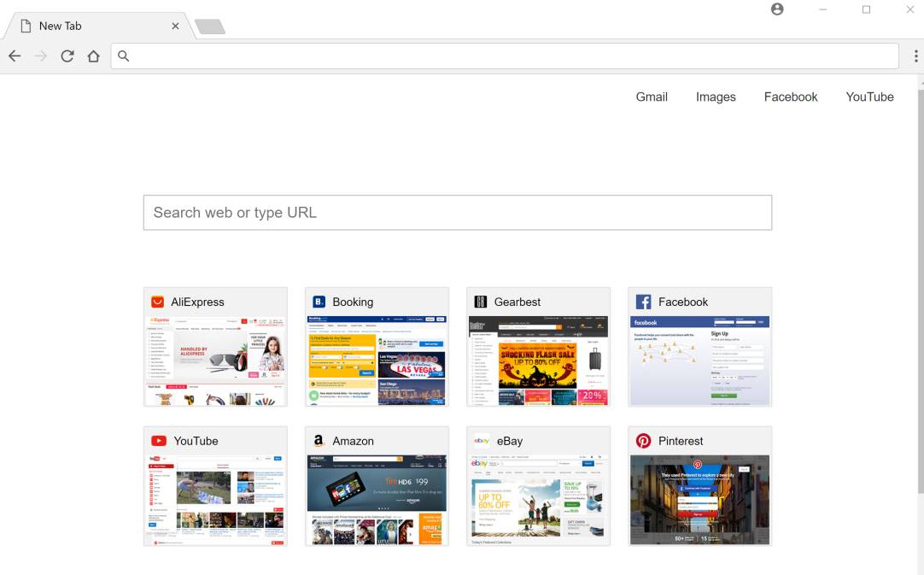Go back with the back arrow
Image resolution: width=924 pixels, height=575 pixels.
point(15,56)
